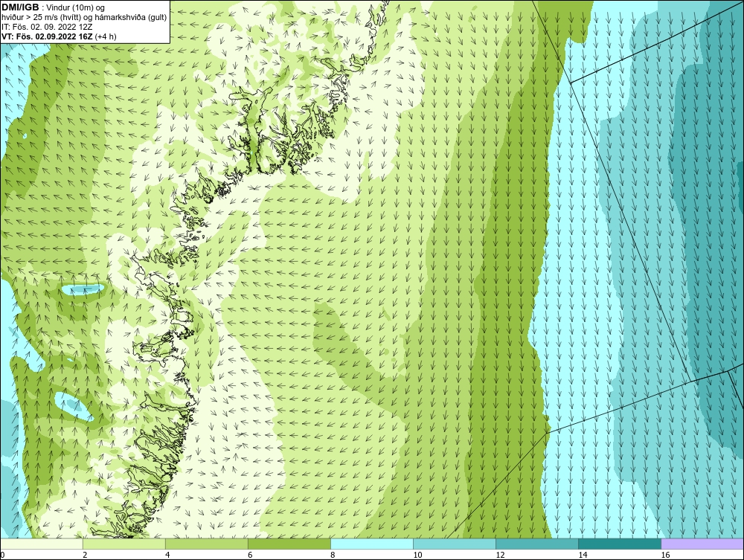Click the legend label '6'
Screen dimensions: 744x560
point(250,555)
